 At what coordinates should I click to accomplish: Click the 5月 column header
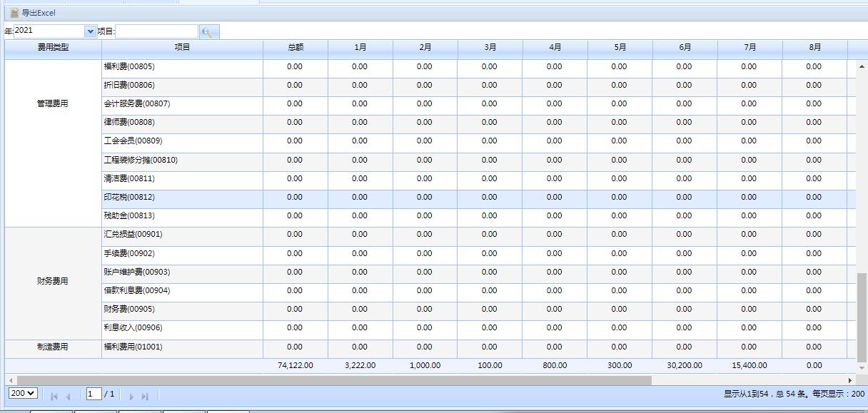point(620,48)
